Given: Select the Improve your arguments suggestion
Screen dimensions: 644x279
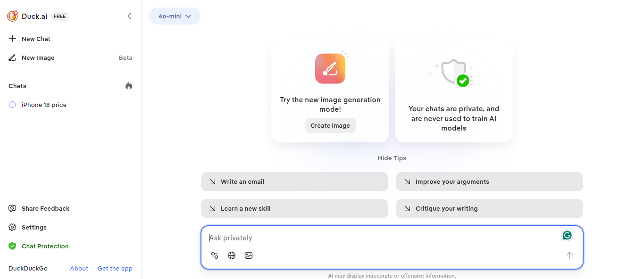Looking at the screenshot, I should 489,181.
